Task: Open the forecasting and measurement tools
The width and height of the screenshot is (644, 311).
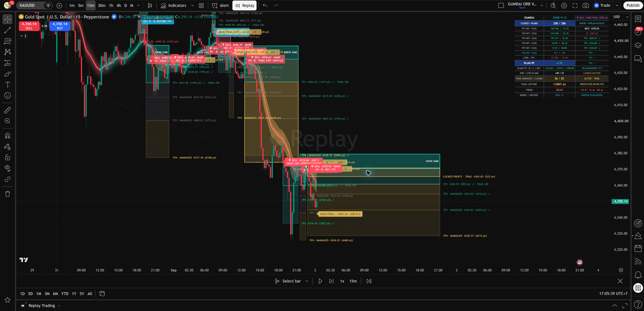Action: (8, 63)
